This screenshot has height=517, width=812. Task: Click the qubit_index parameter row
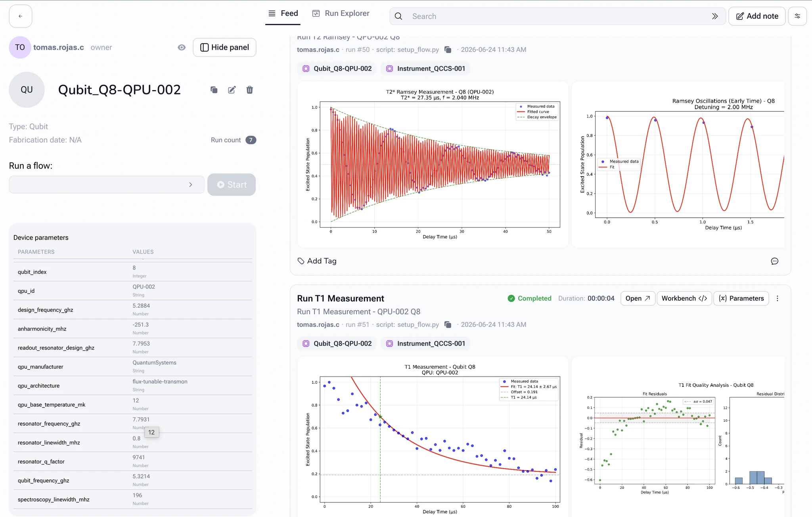[133, 272]
